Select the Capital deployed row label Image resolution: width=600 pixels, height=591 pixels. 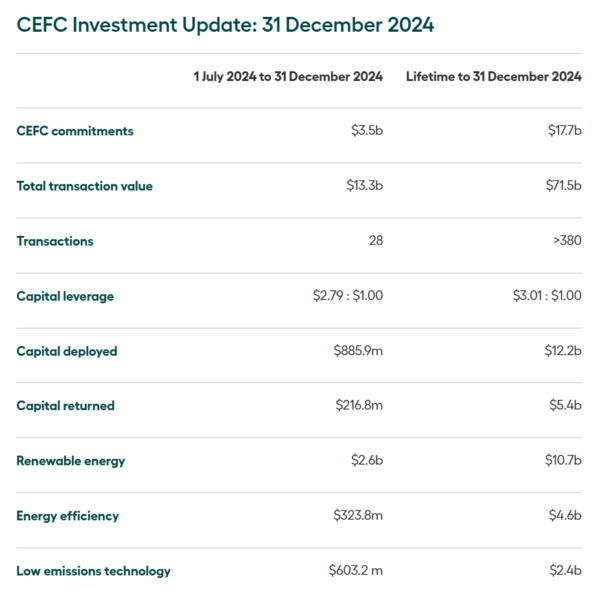tap(67, 351)
